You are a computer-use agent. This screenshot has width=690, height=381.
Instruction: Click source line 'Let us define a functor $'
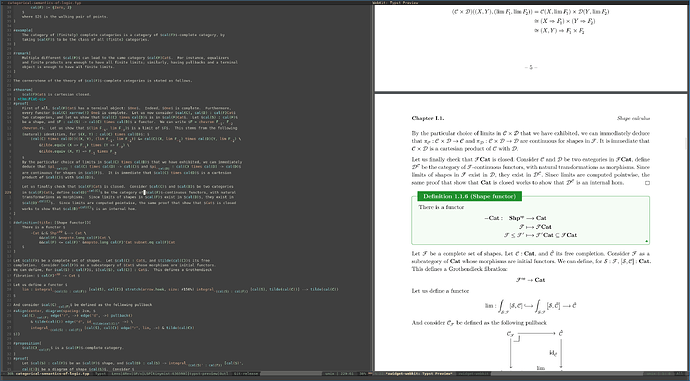(x=40, y=285)
